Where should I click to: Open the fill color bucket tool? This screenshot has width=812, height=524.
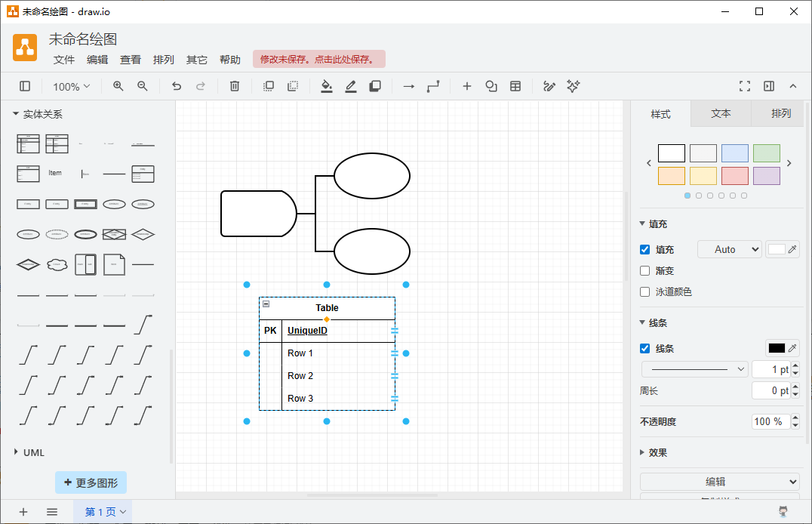(326, 86)
